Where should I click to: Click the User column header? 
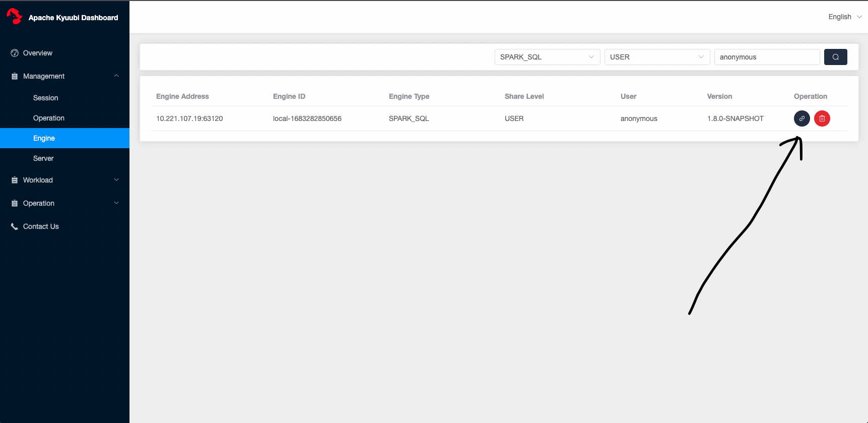[629, 96]
